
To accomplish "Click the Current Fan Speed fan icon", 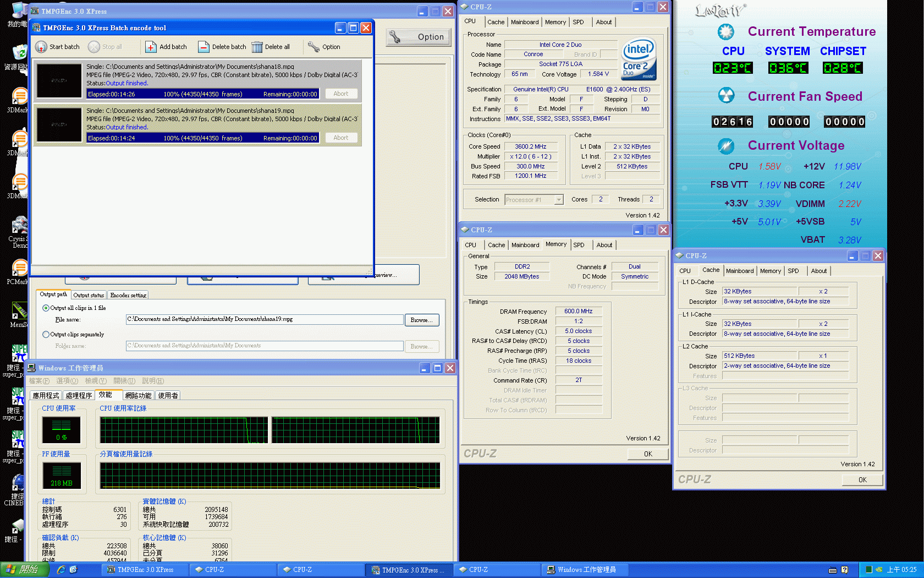I will pos(726,96).
